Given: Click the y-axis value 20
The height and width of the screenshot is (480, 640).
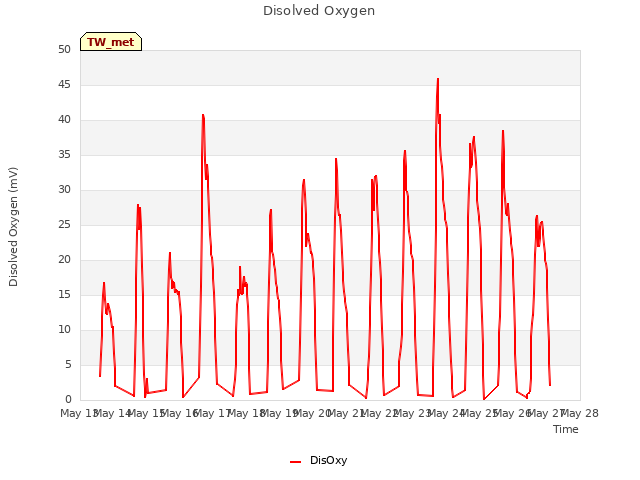Looking at the screenshot, I should [x=64, y=260].
